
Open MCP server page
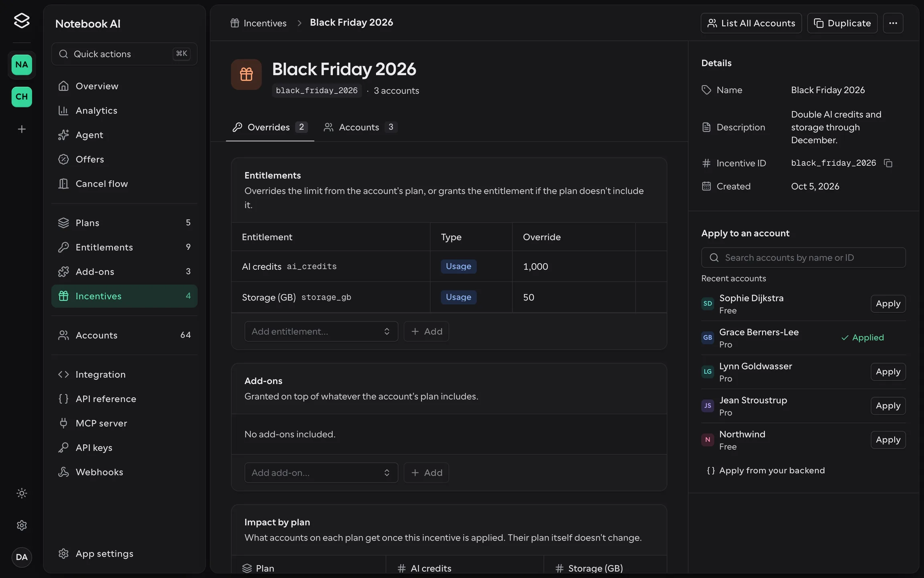pyautogui.click(x=124, y=423)
